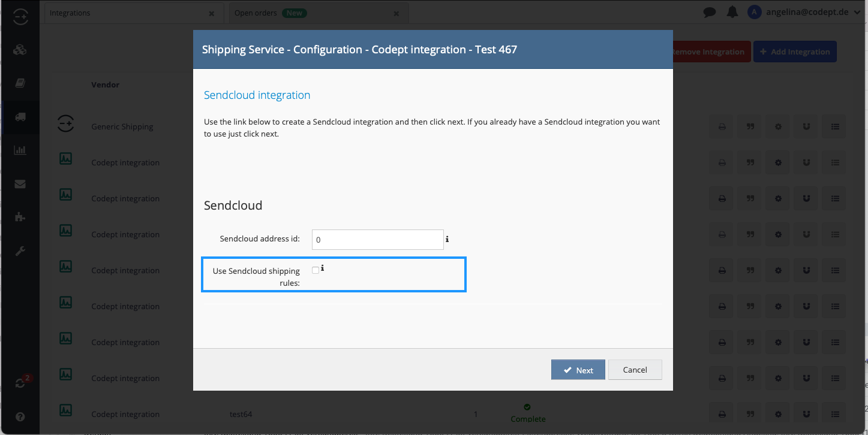Click print icon in Generic Shipping row
The height and width of the screenshot is (435, 868).
[x=722, y=127]
